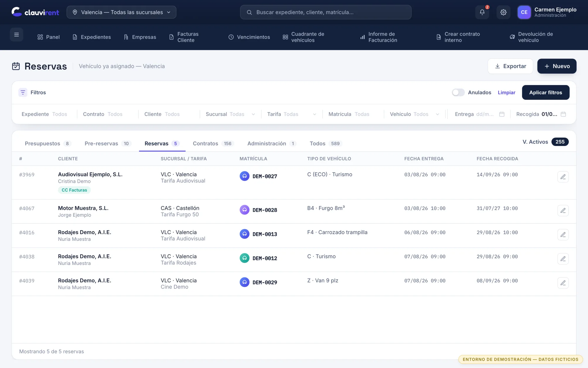Go to Vencimientos in navigation

click(x=249, y=37)
